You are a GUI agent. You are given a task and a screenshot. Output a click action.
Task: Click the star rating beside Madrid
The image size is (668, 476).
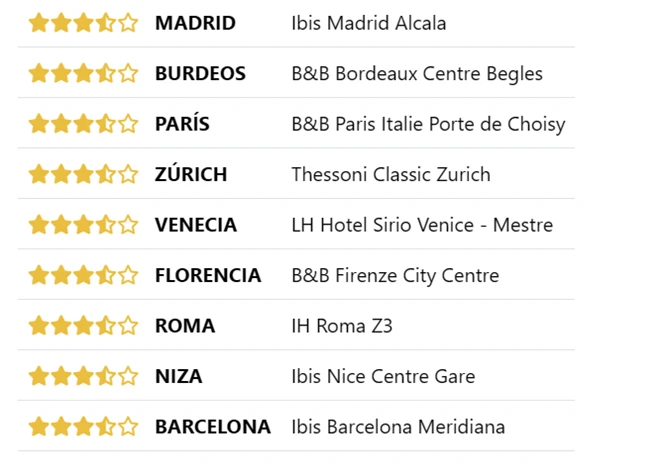[83, 23]
